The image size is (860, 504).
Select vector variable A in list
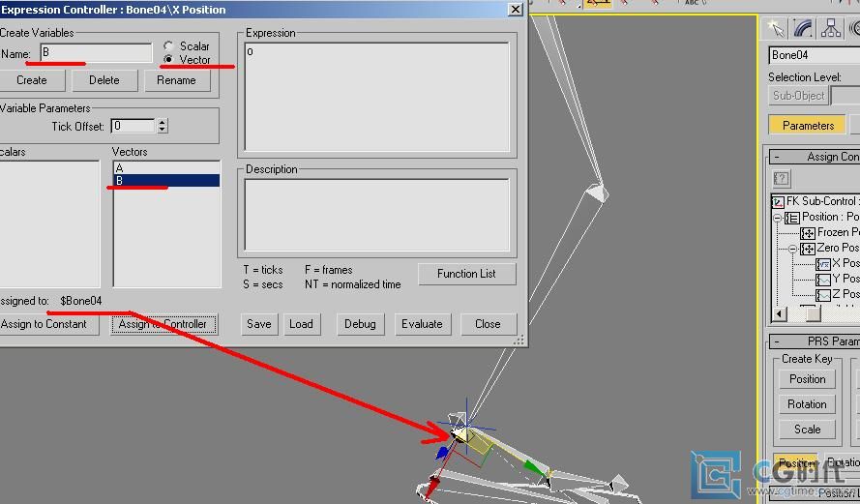(x=120, y=168)
